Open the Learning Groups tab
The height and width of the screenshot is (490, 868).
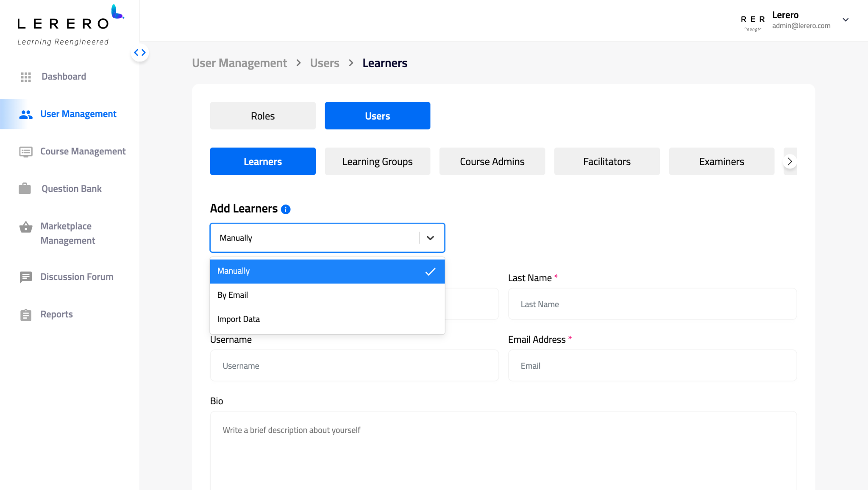point(378,161)
